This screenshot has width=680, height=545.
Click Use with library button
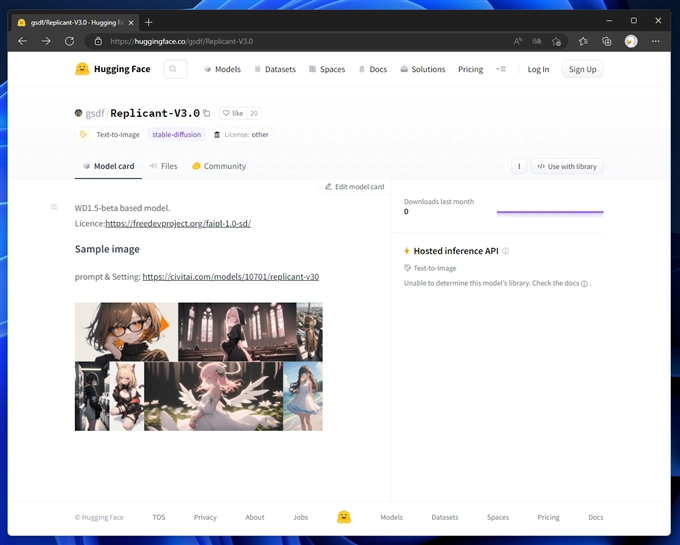click(x=567, y=166)
